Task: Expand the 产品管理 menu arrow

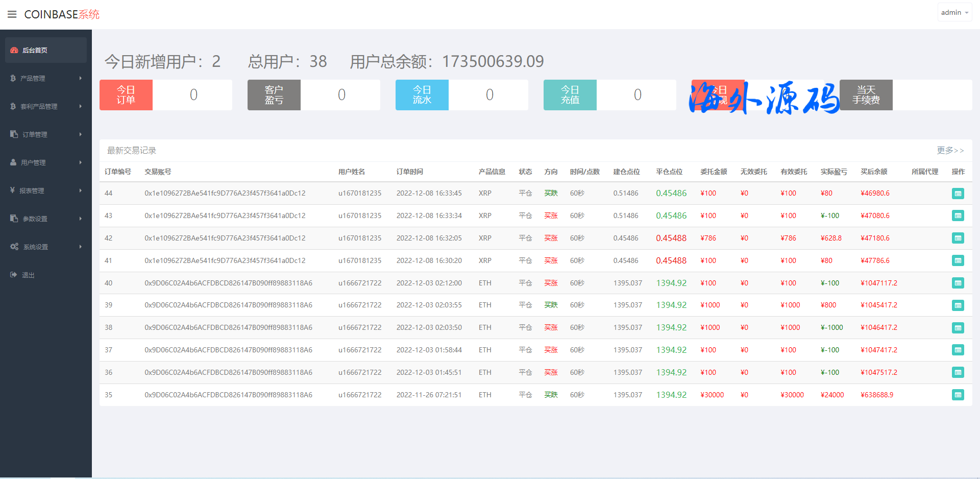Action: (x=81, y=78)
